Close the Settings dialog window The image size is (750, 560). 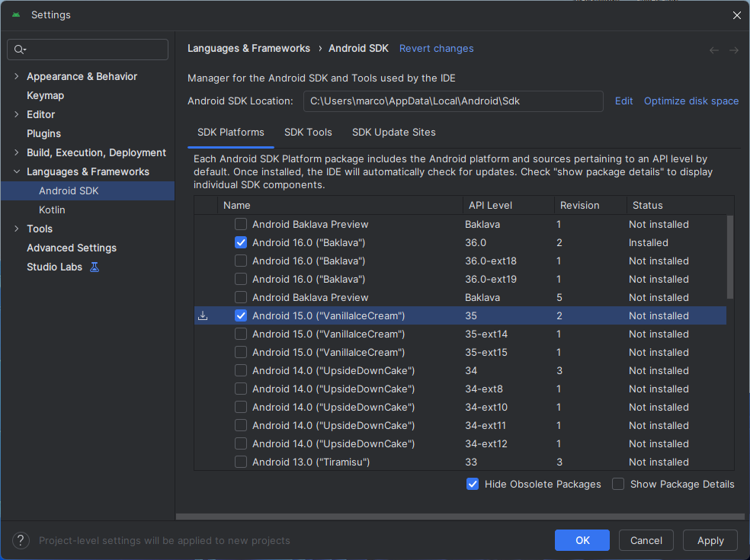(x=736, y=15)
